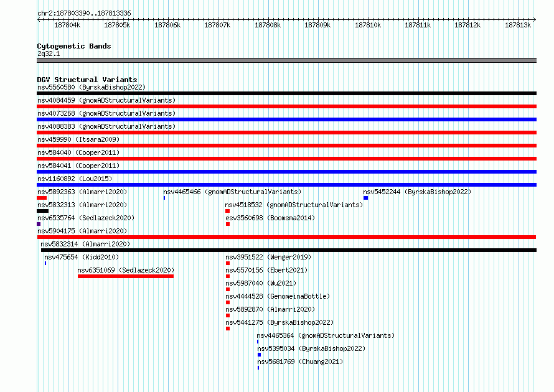
Task: Click the red nsv6351069 variant bar
Action: [x=126, y=276]
